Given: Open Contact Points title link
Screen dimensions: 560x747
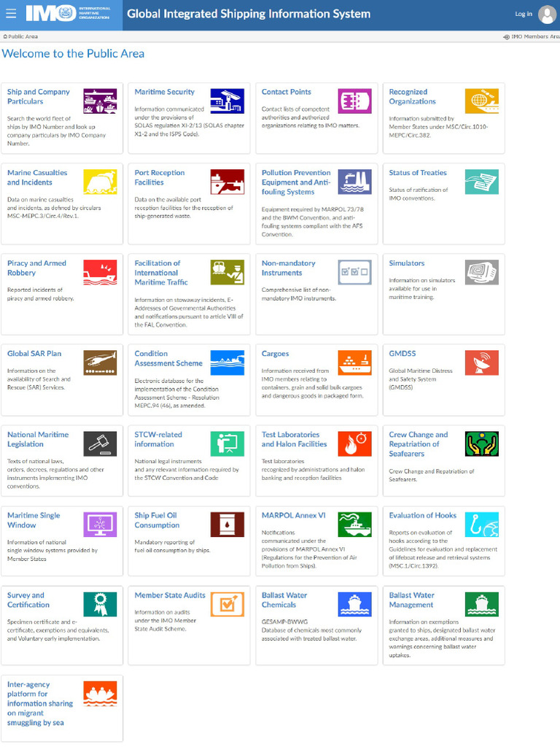Looking at the screenshot, I should [286, 92].
